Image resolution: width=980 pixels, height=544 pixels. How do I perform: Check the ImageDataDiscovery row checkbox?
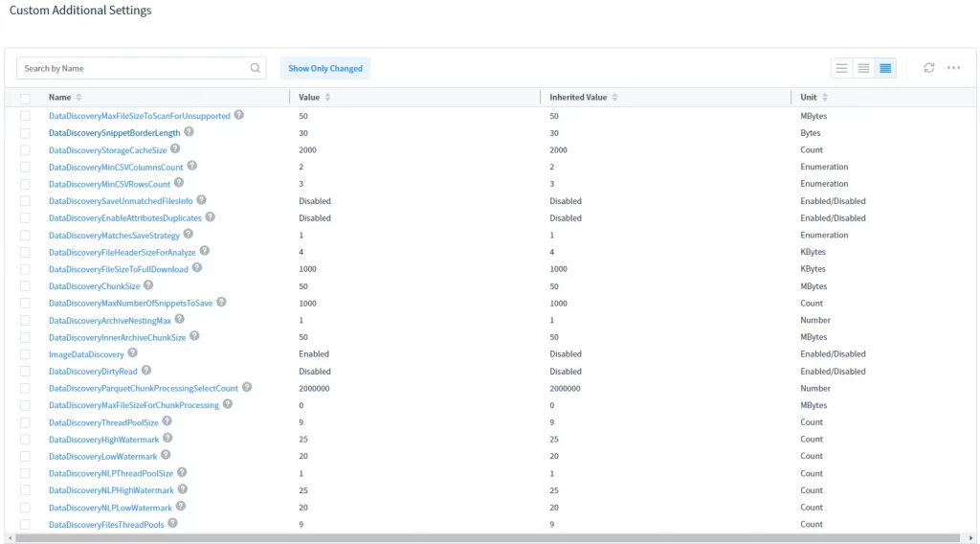(x=25, y=354)
